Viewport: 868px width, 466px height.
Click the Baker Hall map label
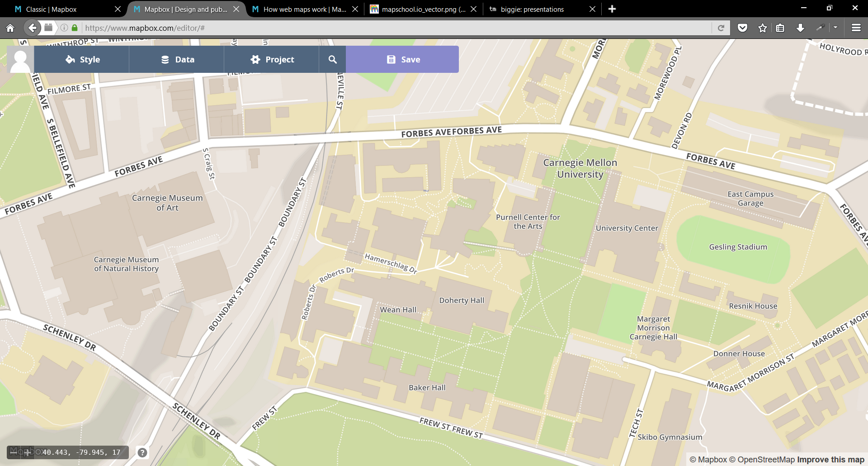pyautogui.click(x=427, y=388)
